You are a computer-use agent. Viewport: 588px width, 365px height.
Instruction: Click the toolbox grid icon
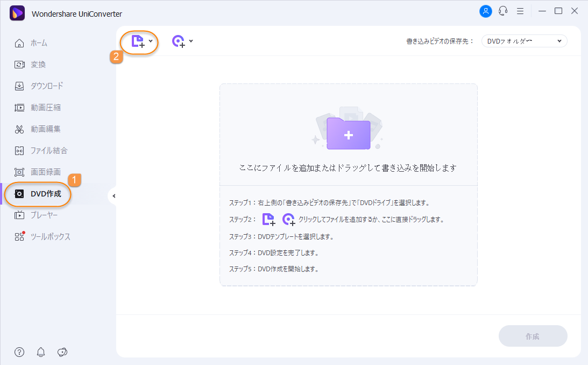click(19, 237)
